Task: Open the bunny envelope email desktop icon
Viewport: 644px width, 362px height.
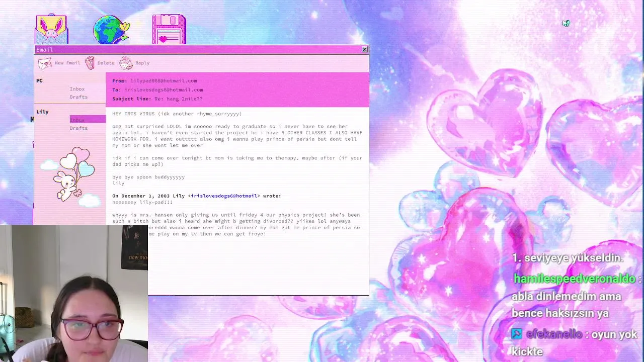Action: tap(51, 30)
